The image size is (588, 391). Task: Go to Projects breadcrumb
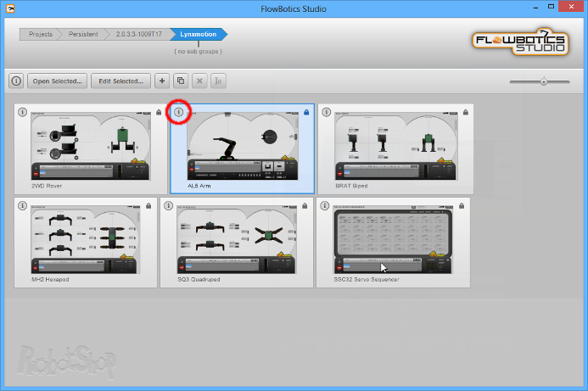tap(41, 34)
